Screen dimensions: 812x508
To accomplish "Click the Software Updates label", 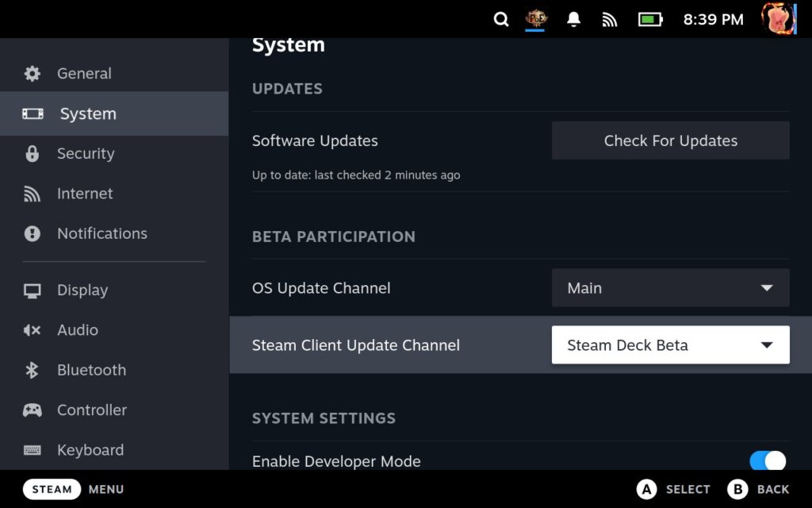I will coord(315,141).
